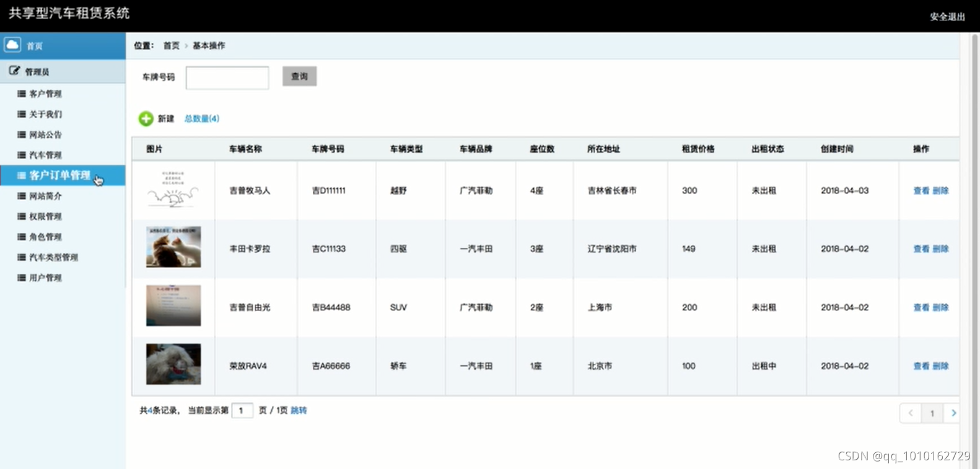Screen dimensions: 980x469
Task: Click the 车牌号码 column header
Action: (328, 149)
